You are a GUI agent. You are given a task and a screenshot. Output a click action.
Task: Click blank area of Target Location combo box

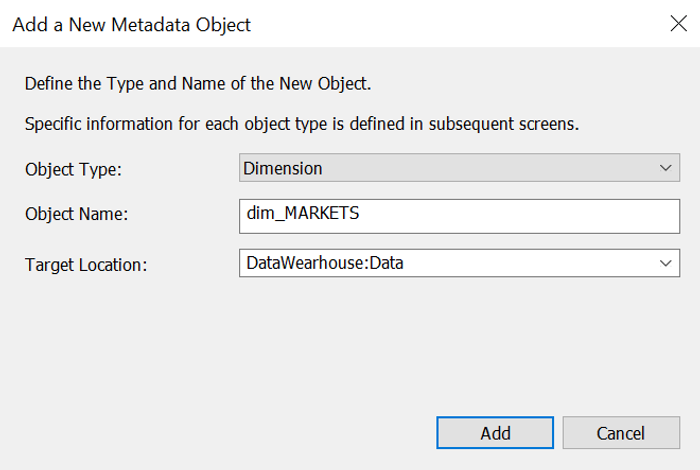point(527,263)
